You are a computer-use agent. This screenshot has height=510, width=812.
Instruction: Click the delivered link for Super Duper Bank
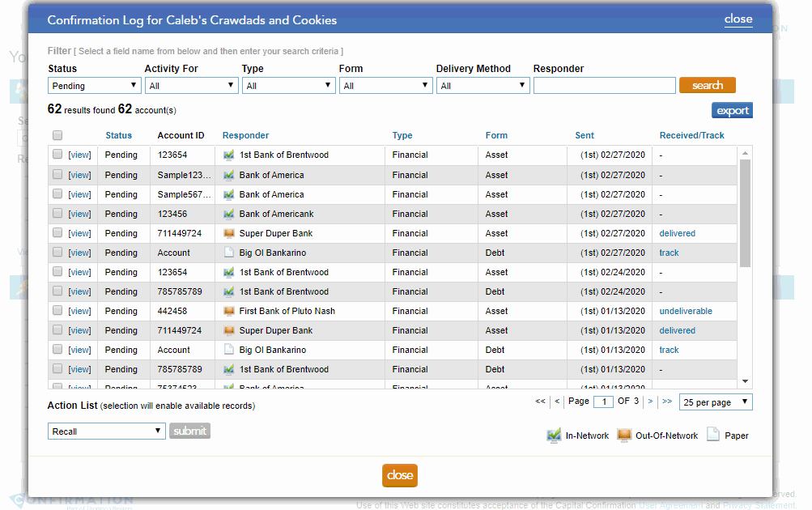[676, 233]
